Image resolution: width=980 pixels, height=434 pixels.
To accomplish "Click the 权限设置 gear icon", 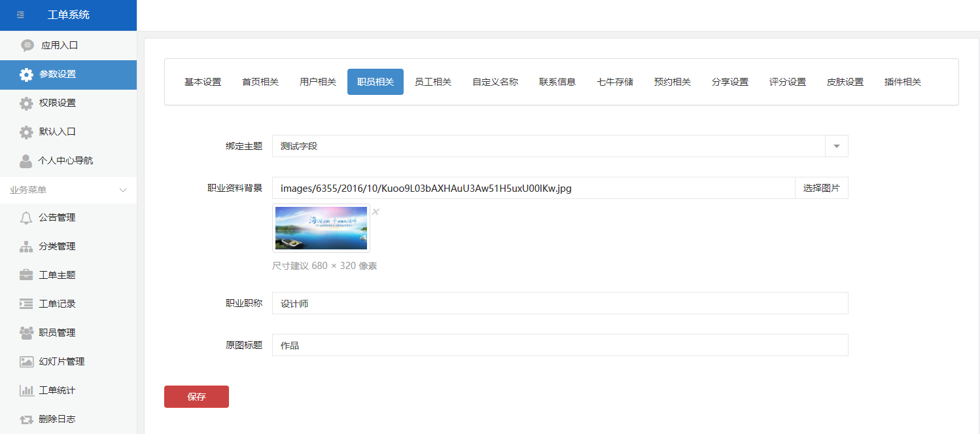I will click(x=26, y=103).
